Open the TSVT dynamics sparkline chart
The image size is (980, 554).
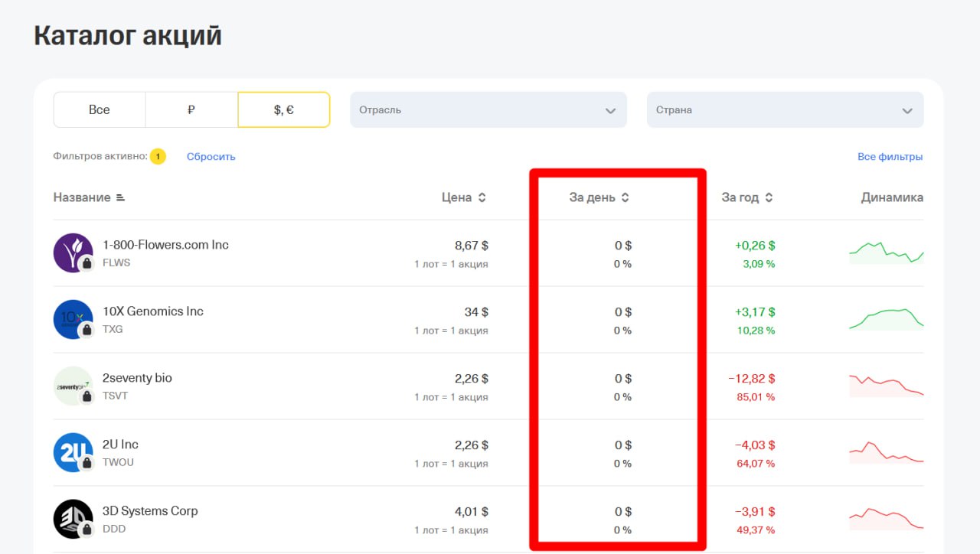887,386
